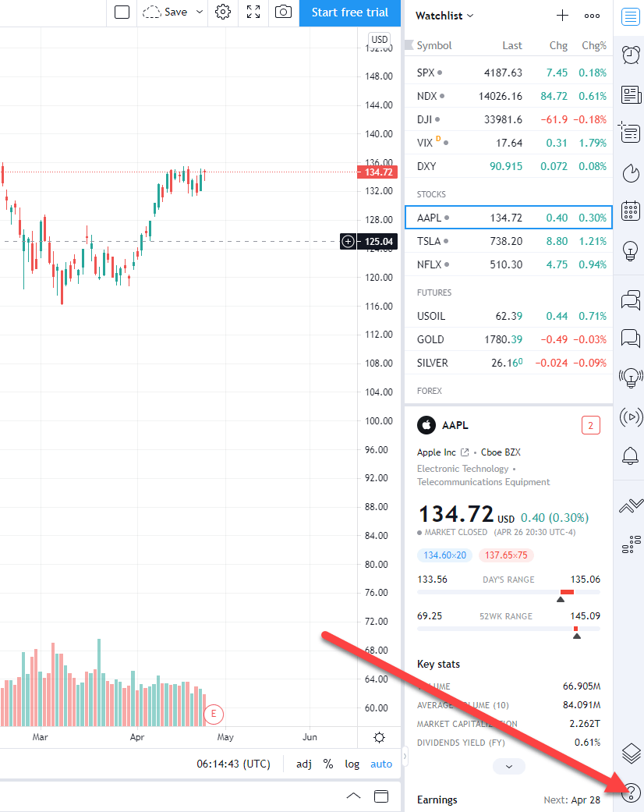Take a chart snapshot with the camera icon

pyautogui.click(x=283, y=12)
